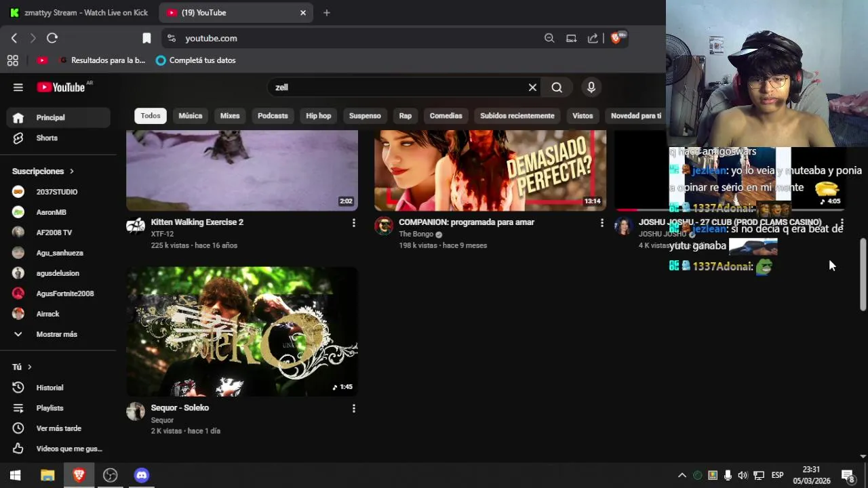Bookmark this page with the bookmark icon
This screenshot has width=868, height=488.
pos(146,39)
